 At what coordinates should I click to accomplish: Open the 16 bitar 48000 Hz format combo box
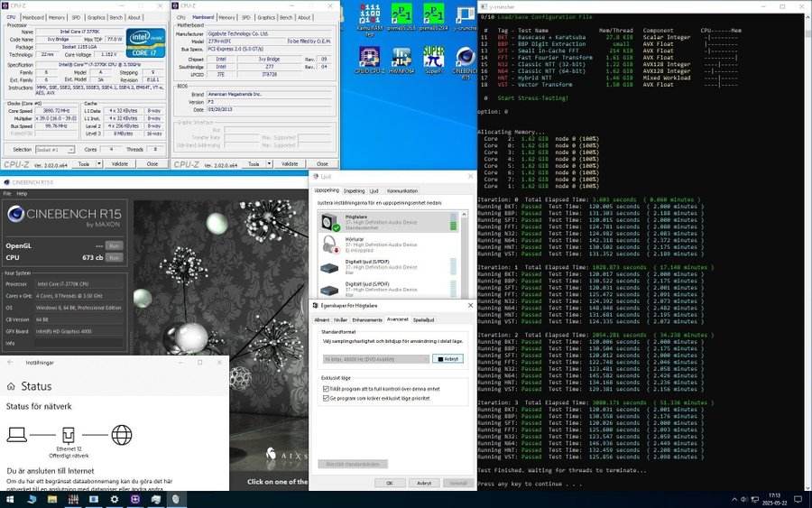(x=376, y=359)
